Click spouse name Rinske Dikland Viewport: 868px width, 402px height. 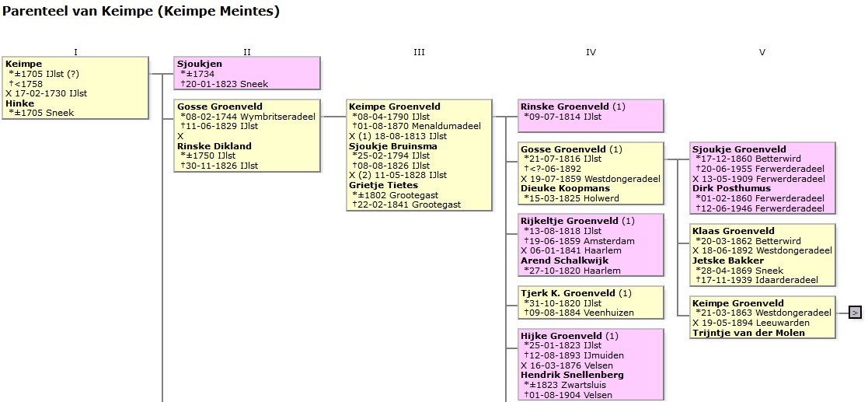(214, 146)
